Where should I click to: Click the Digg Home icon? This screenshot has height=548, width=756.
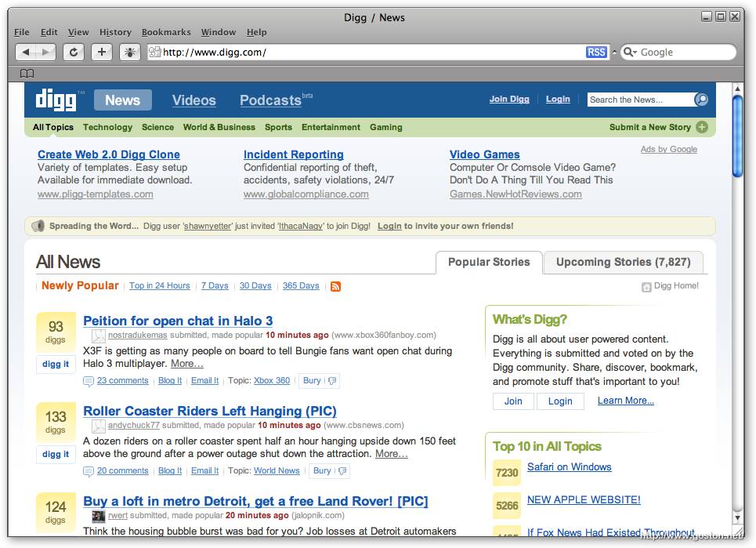tap(646, 287)
